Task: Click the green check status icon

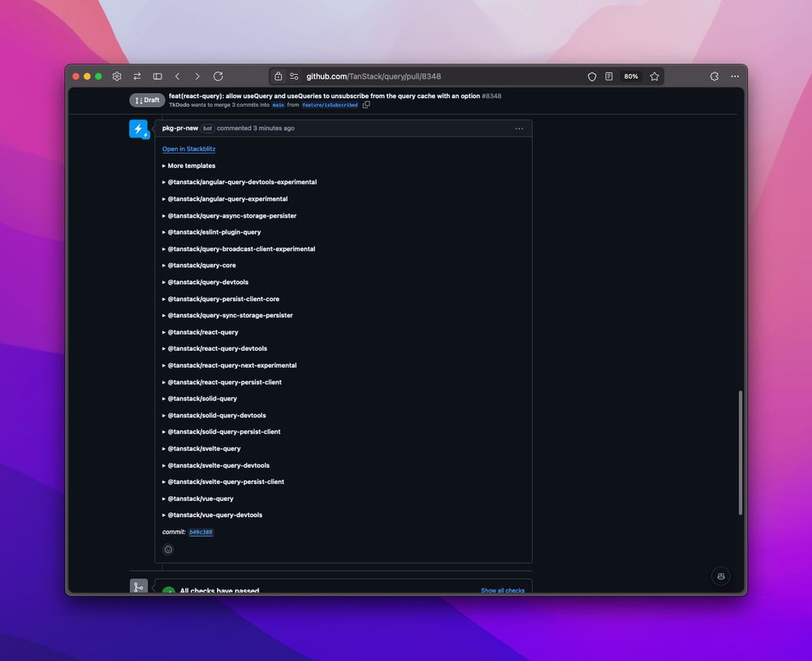Action: [169, 590]
